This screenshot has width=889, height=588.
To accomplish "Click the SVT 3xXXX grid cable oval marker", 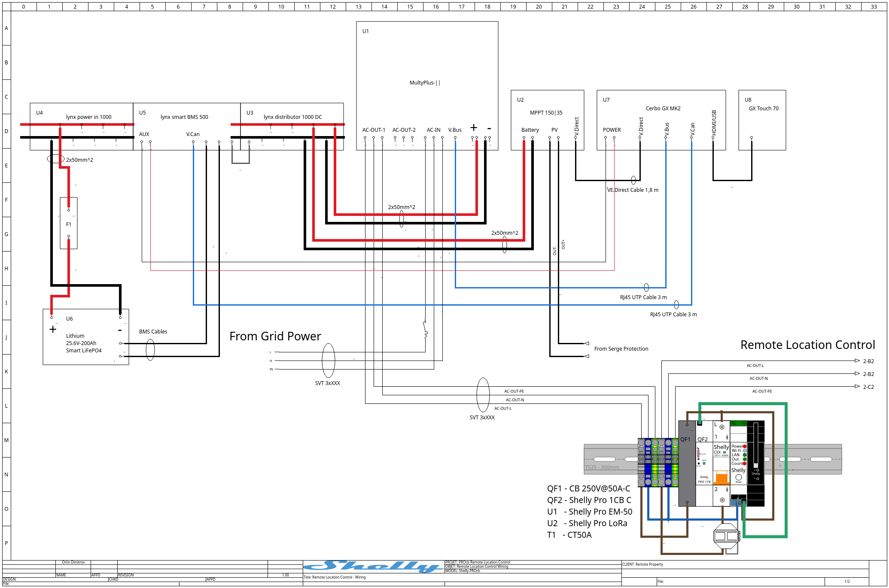I will [x=329, y=361].
